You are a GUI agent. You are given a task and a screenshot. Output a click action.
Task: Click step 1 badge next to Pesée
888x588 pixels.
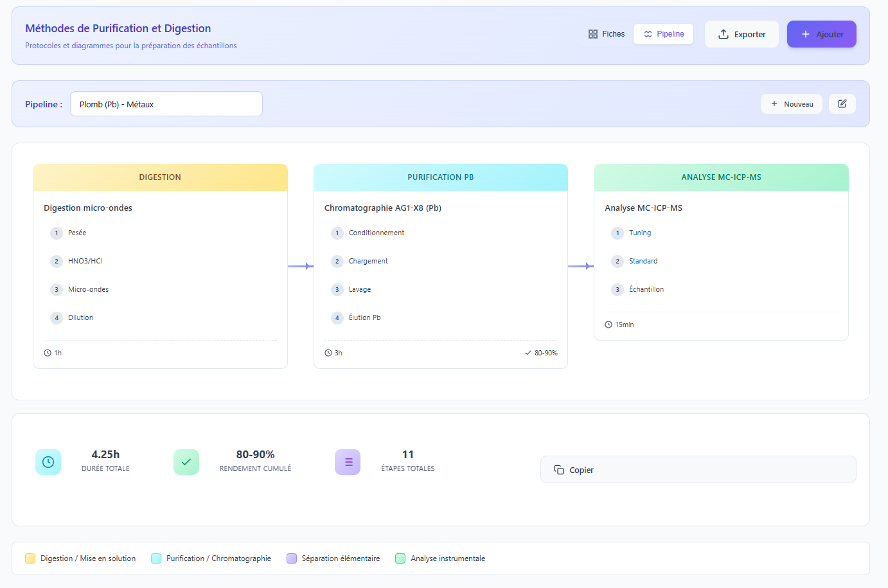pyautogui.click(x=57, y=233)
